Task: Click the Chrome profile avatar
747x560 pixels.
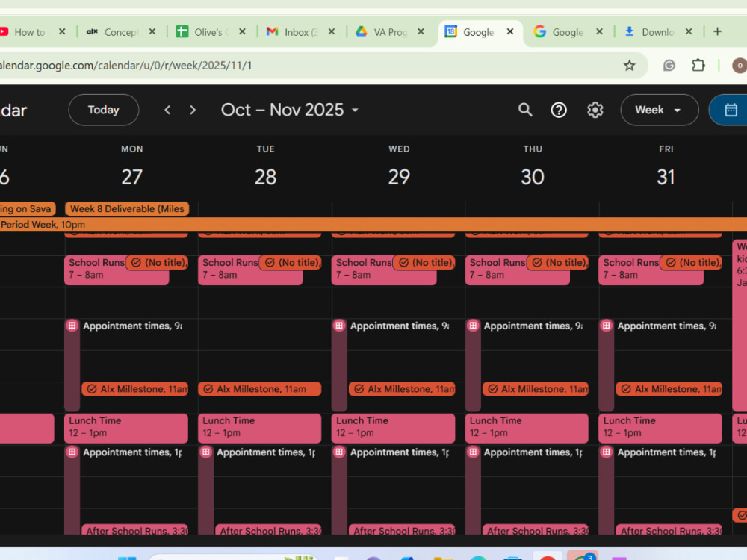Action: [x=740, y=65]
